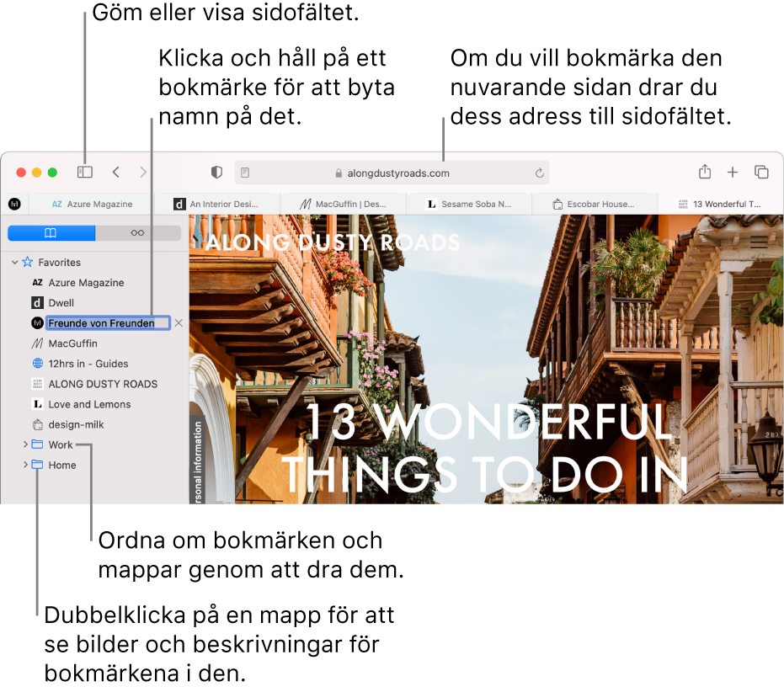Open the pinned tab with the black circle icon
Screen dimensions: 784x692
14,204
